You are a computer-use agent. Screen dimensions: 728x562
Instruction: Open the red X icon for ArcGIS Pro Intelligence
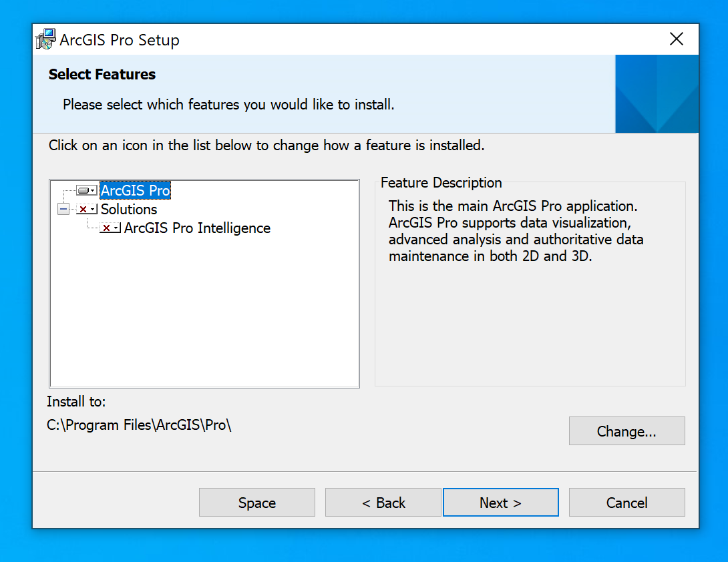[110, 228]
